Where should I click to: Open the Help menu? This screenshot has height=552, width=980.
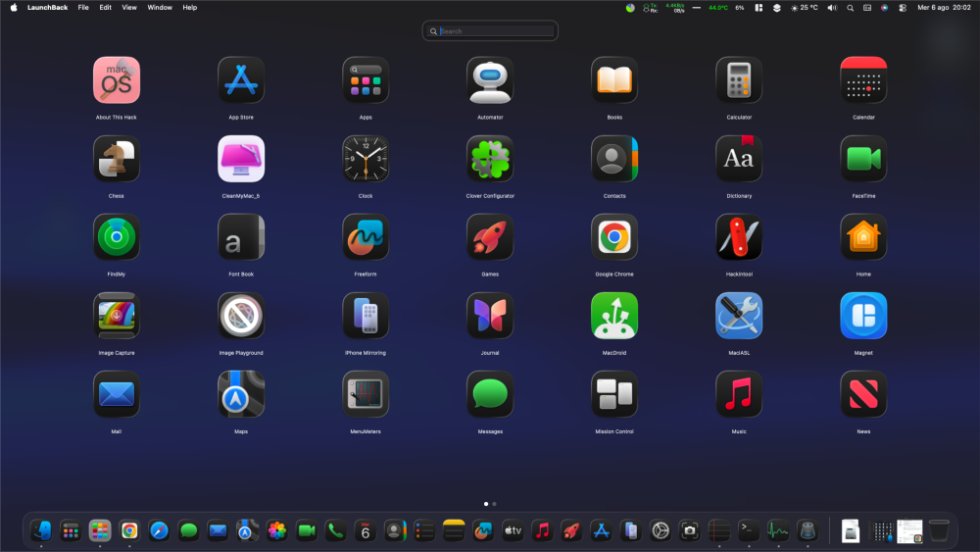point(189,8)
